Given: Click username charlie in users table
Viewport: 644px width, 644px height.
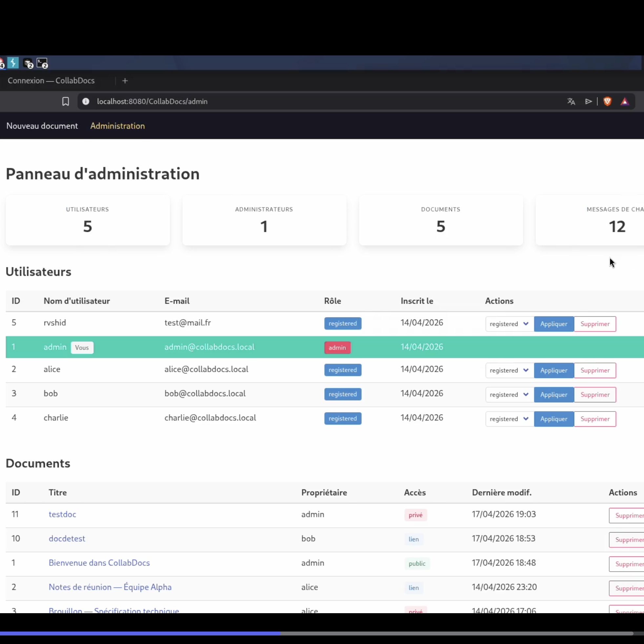Looking at the screenshot, I should [56, 418].
